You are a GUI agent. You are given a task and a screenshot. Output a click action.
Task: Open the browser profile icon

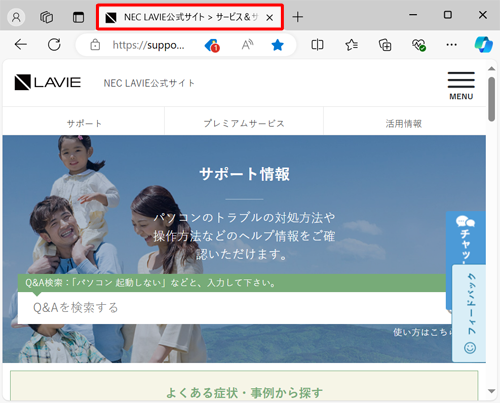(16, 17)
